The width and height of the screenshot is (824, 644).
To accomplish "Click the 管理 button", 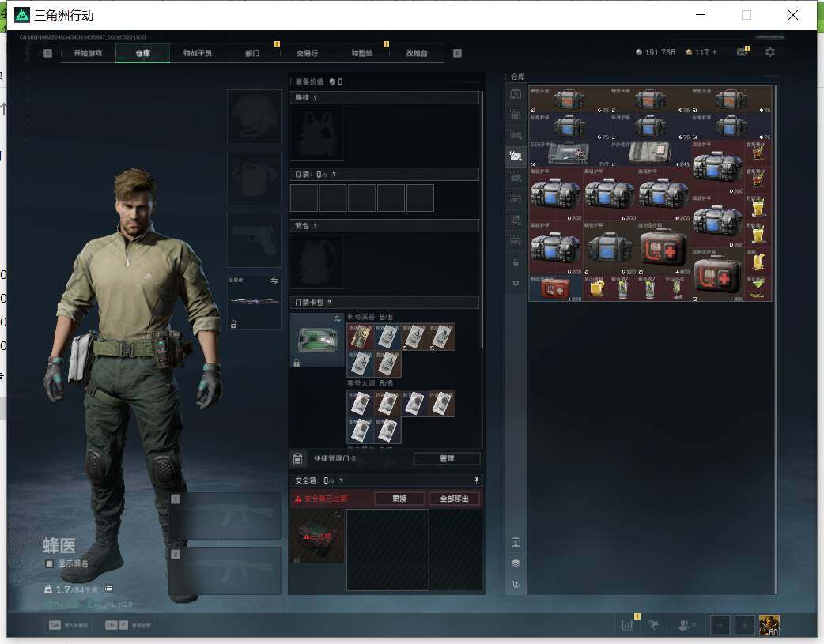I will [447, 458].
